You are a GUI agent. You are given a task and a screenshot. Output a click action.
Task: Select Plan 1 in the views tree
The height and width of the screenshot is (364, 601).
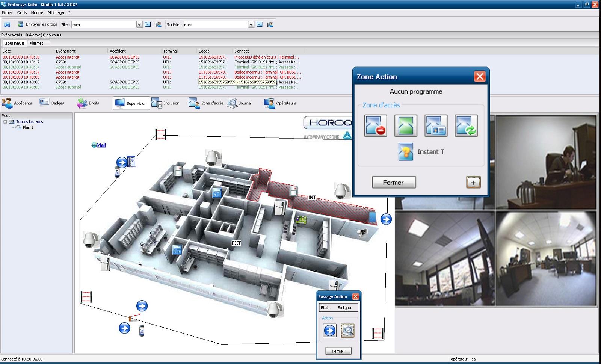tap(28, 127)
